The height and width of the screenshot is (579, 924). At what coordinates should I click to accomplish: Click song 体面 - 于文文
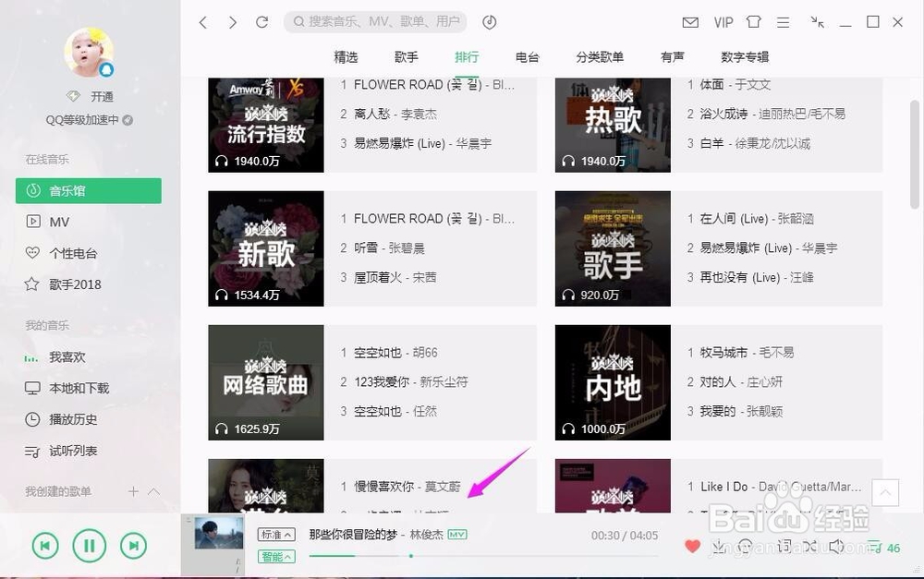[x=735, y=84]
